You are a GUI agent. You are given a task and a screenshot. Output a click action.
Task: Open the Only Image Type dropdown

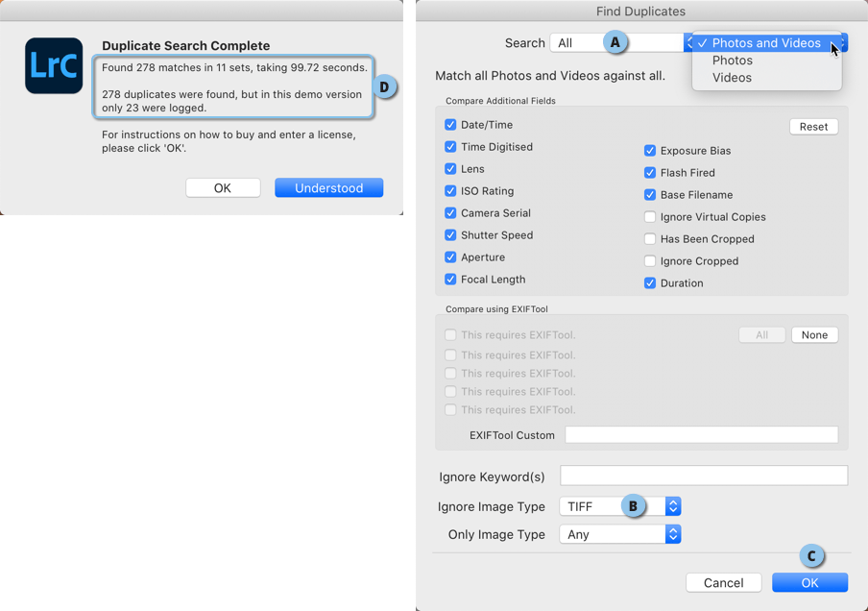(x=620, y=534)
